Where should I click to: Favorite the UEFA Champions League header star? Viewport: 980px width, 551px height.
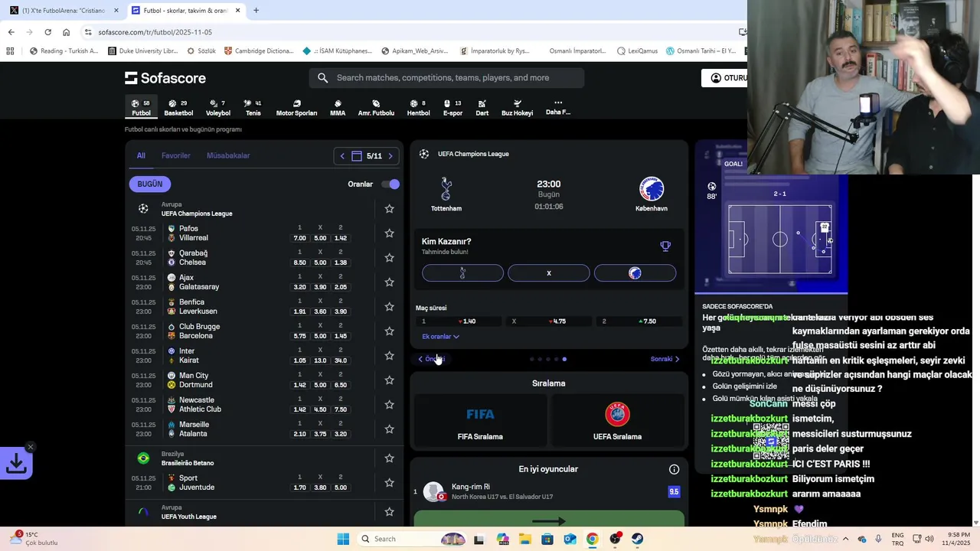[x=389, y=208]
